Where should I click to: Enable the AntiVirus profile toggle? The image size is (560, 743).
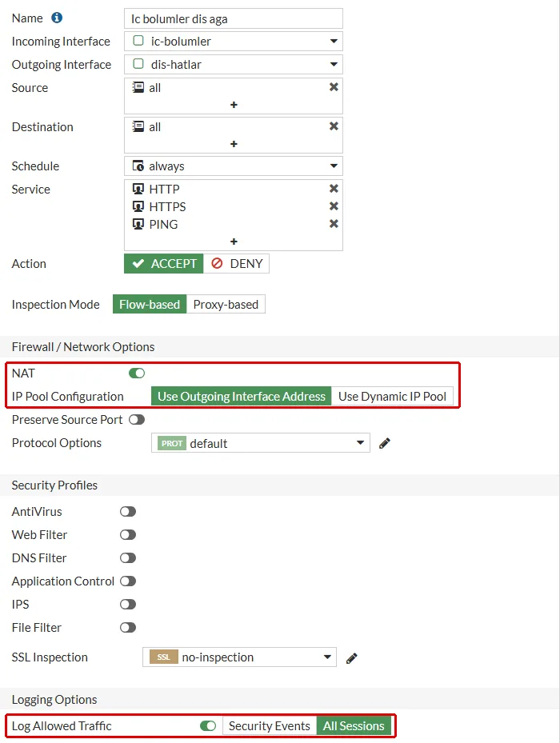coord(128,512)
